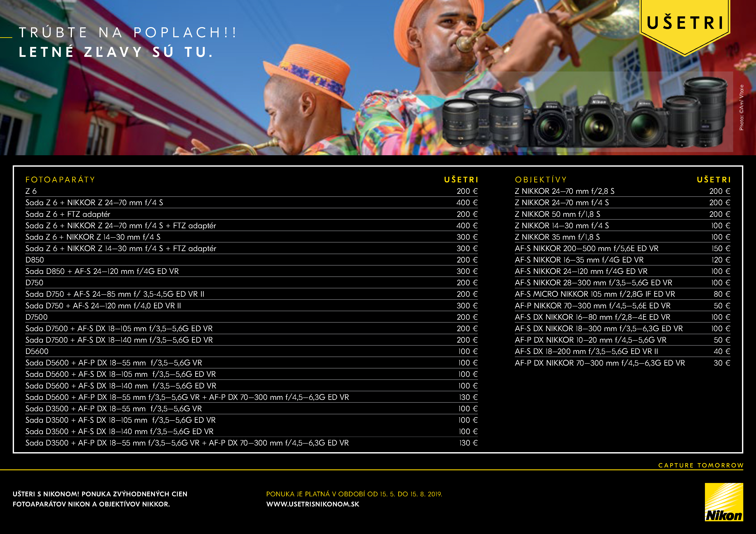Image resolution: width=756 pixels, height=534 pixels.
Task: Click 'Sada D7500 + AF-S DX 18–105 mm' row
Action: 251,329
